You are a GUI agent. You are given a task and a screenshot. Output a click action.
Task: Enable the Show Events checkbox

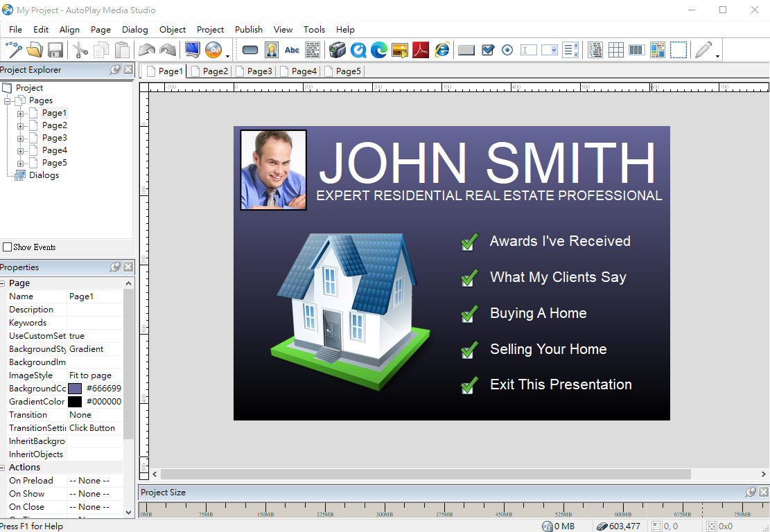coord(8,247)
